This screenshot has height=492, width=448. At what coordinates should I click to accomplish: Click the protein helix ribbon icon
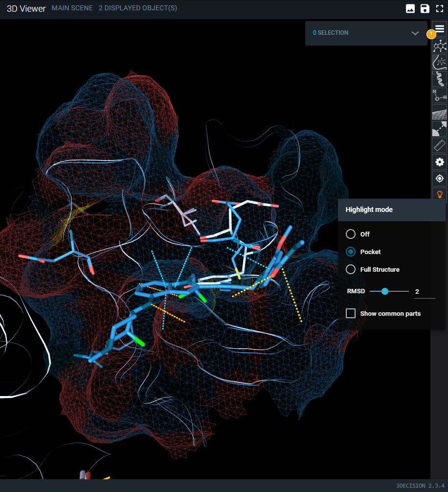coord(440,79)
